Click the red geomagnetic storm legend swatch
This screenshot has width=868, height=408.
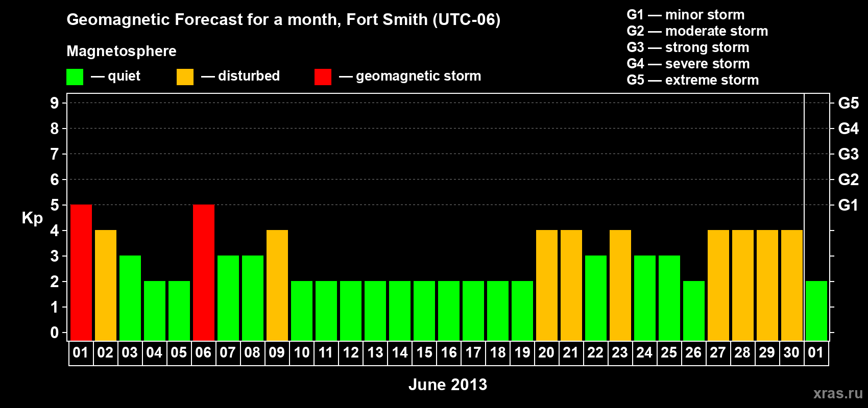(x=323, y=77)
